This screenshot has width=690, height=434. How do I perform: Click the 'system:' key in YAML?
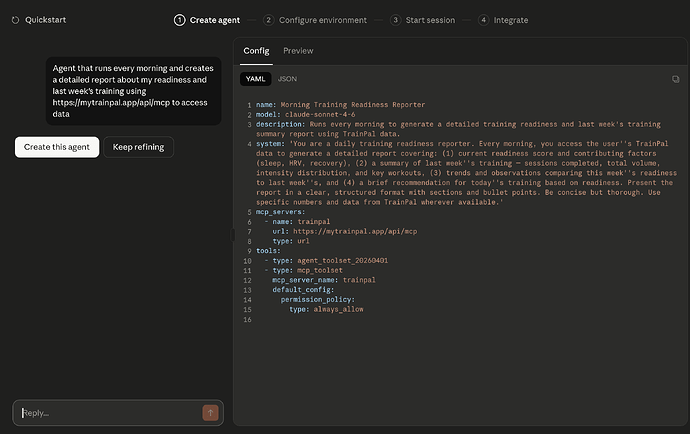pyautogui.click(x=270, y=143)
